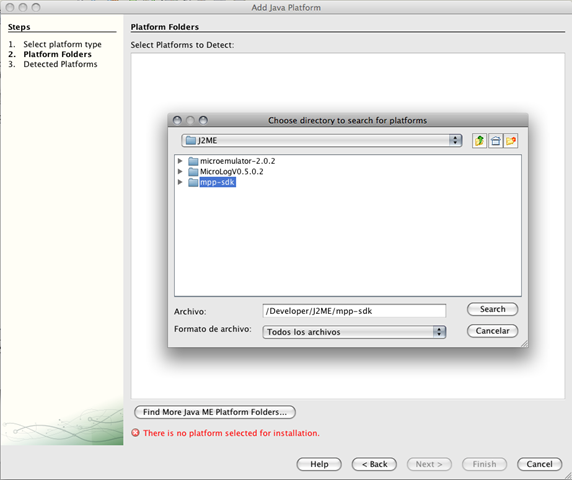Click the resize grip of chooser dialog

click(x=524, y=343)
